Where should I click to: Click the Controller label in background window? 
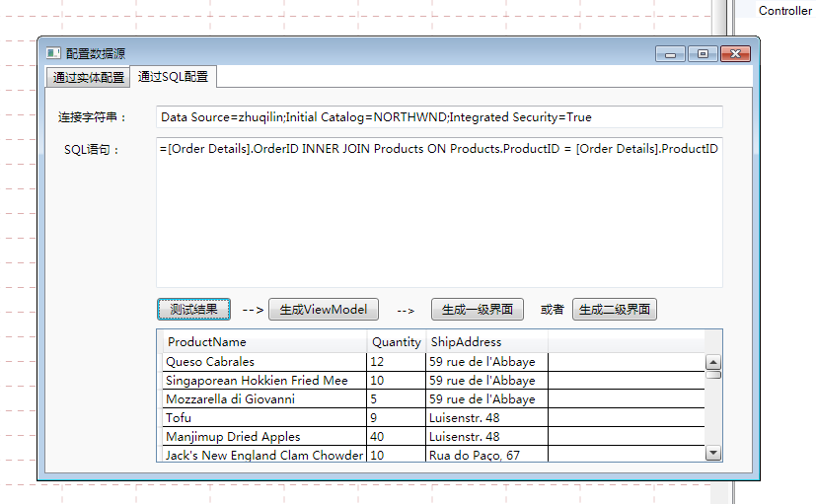click(784, 11)
